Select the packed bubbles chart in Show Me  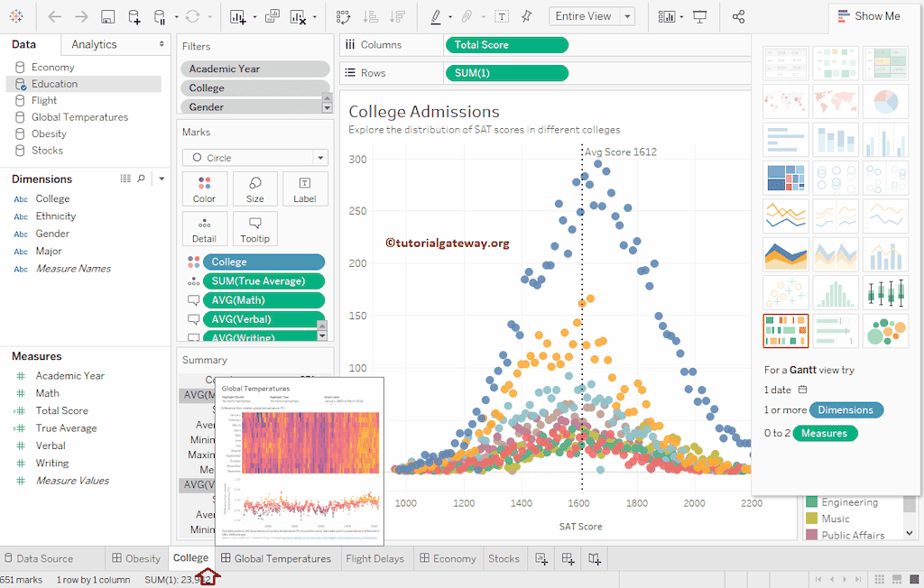885,331
